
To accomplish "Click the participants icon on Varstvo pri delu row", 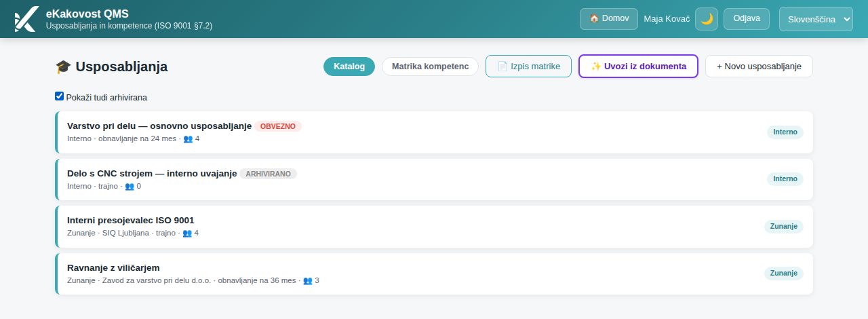I will tap(188, 138).
